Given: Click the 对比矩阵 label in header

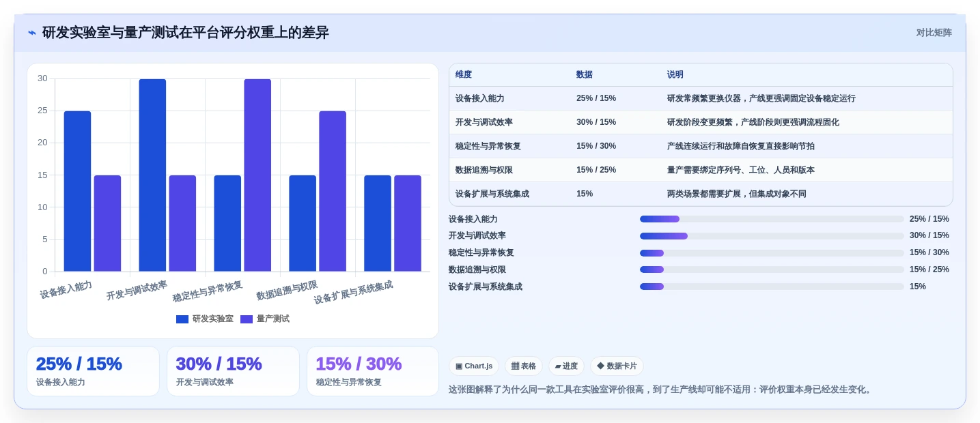Looking at the screenshot, I should point(934,33).
